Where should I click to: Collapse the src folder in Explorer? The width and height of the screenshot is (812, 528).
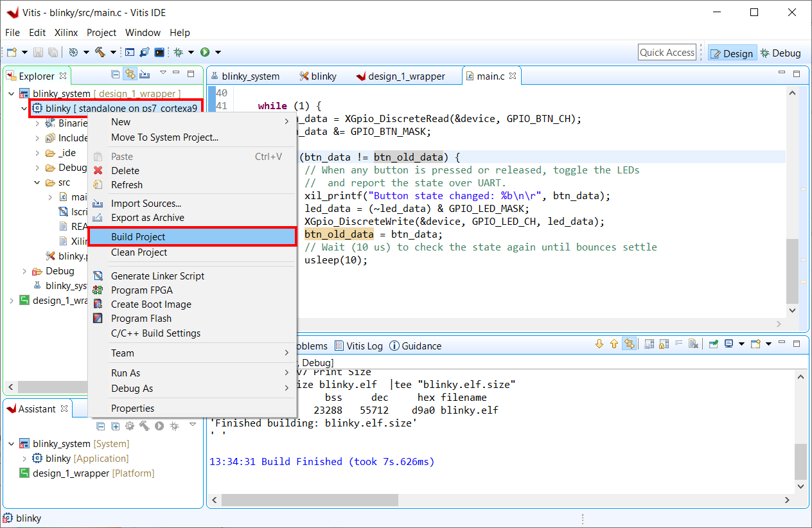click(x=37, y=182)
